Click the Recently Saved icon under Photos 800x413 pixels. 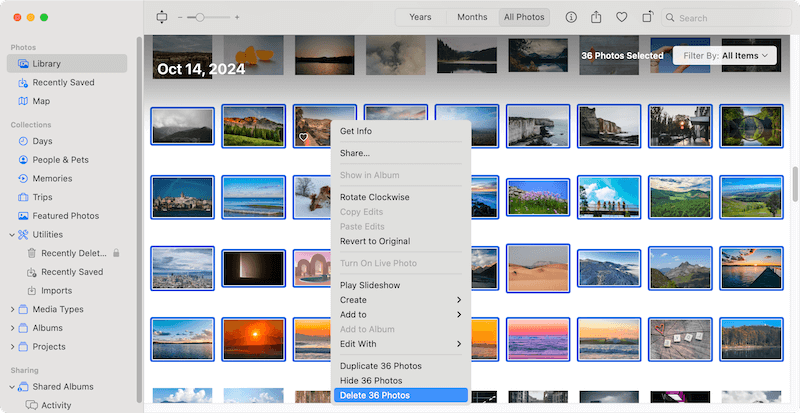coord(23,83)
